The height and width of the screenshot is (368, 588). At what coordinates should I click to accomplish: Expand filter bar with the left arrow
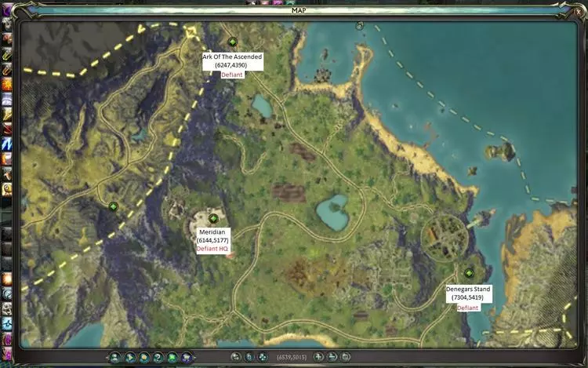click(x=107, y=358)
